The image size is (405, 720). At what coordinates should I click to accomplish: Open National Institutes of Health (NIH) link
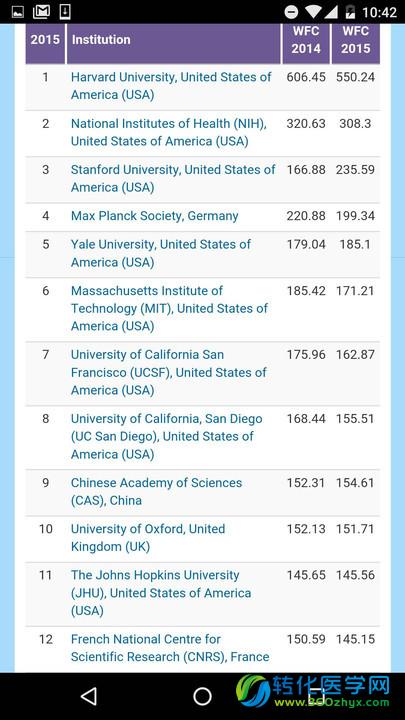click(169, 132)
